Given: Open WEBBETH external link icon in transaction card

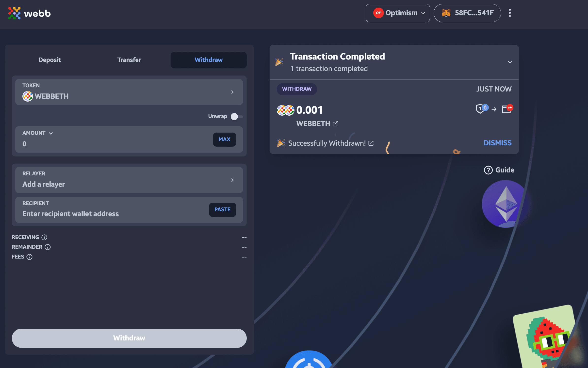Looking at the screenshot, I should [335, 123].
